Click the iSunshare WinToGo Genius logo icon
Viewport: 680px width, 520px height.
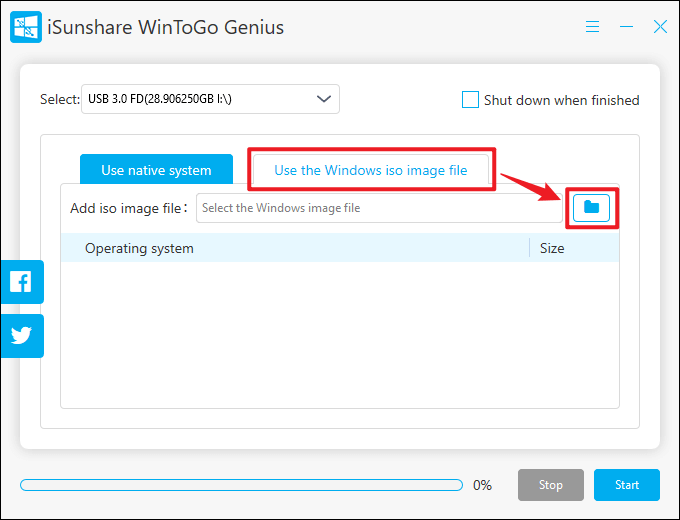26,27
